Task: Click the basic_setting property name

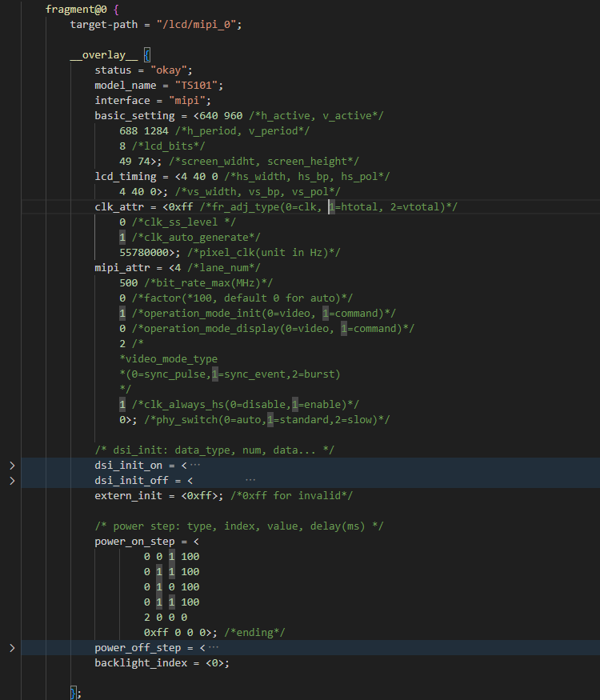Action: point(134,116)
